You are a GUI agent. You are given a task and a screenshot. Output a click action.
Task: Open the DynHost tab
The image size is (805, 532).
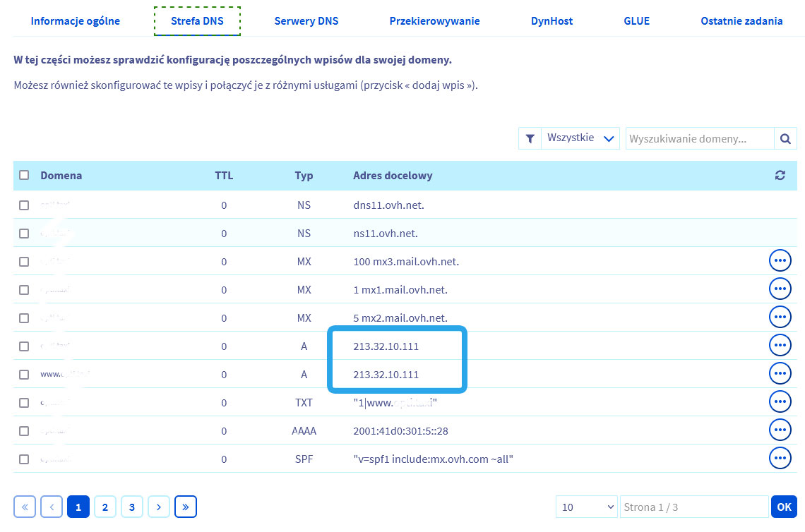point(551,20)
